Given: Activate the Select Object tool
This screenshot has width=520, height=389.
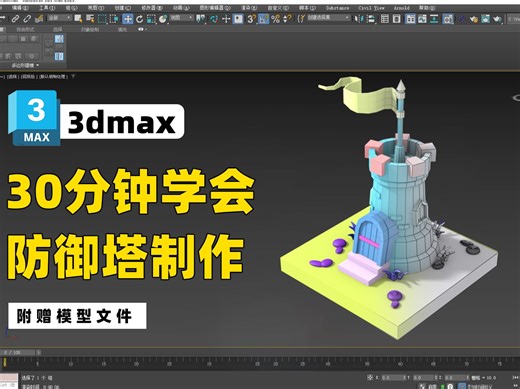Looking at the screenshot, I should click(78, 19).
